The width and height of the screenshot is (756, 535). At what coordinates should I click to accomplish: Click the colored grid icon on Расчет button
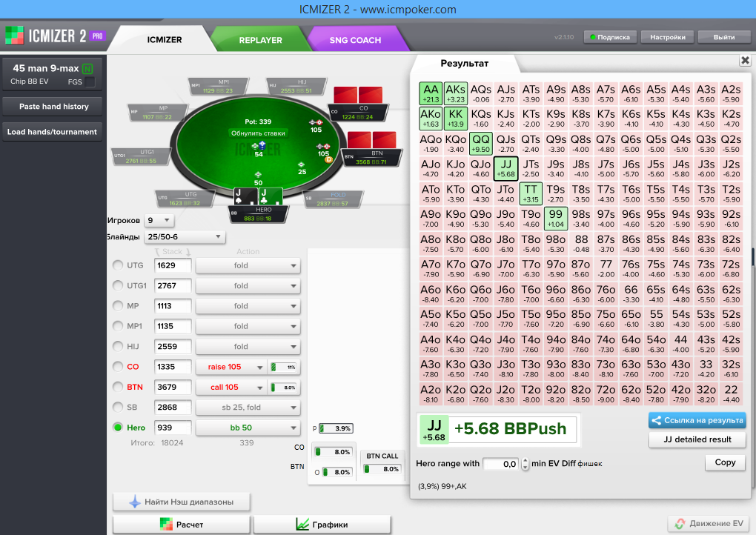166,525
